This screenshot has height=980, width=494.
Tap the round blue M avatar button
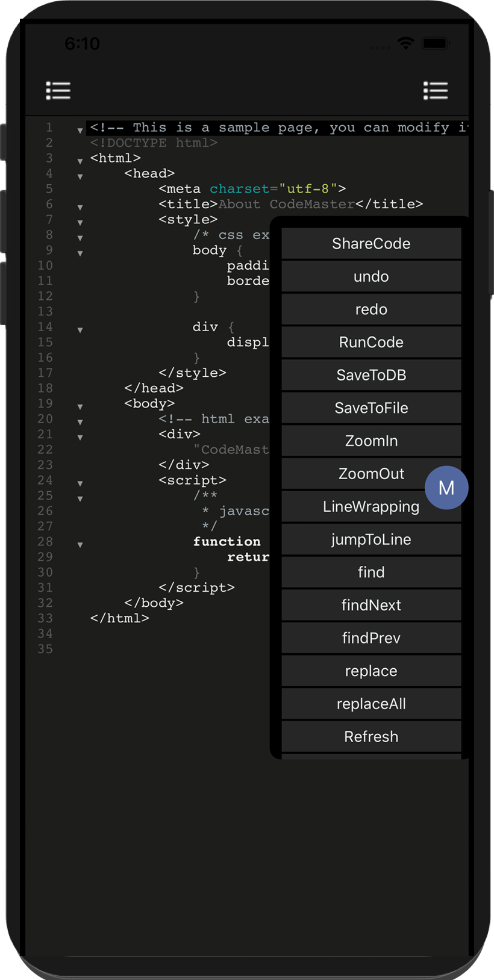point(446,488)
